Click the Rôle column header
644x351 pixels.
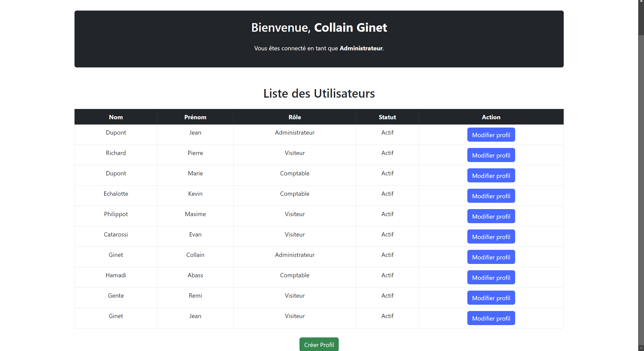295,117
